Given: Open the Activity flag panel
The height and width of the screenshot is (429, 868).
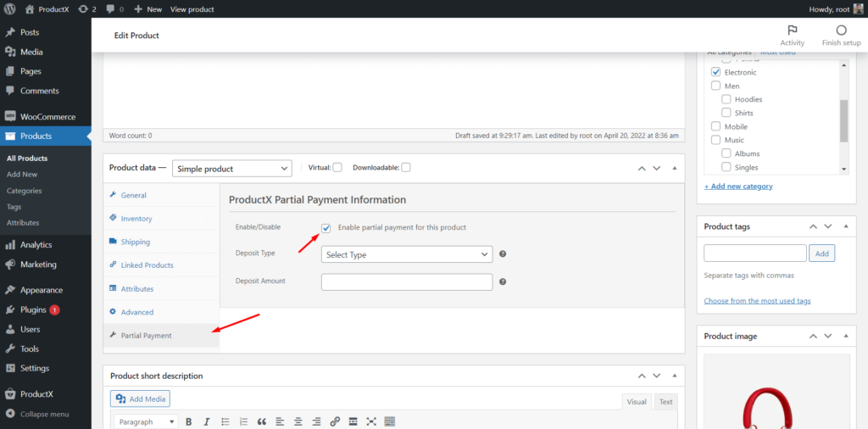Looking at the screenshot, I should [x=793, y=36].
